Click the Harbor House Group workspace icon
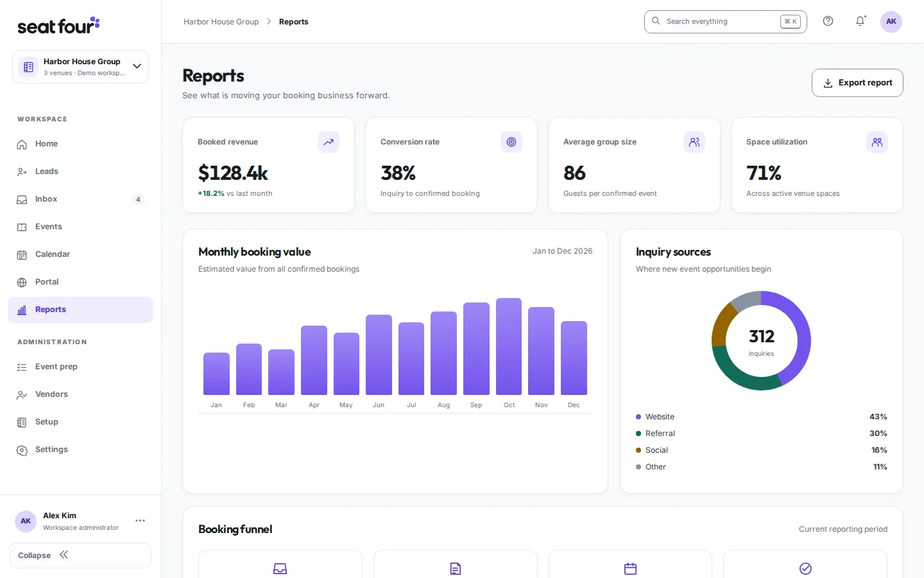 tap(28, 67)
